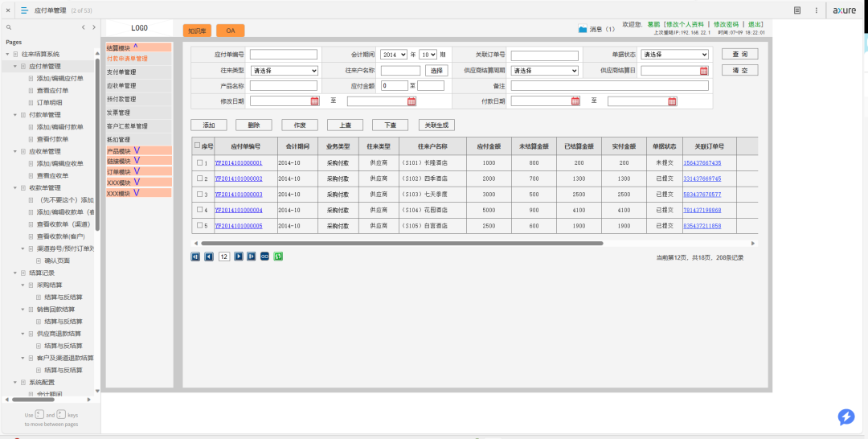Open the 单据状态 dropdown

(x=675, y=54)
